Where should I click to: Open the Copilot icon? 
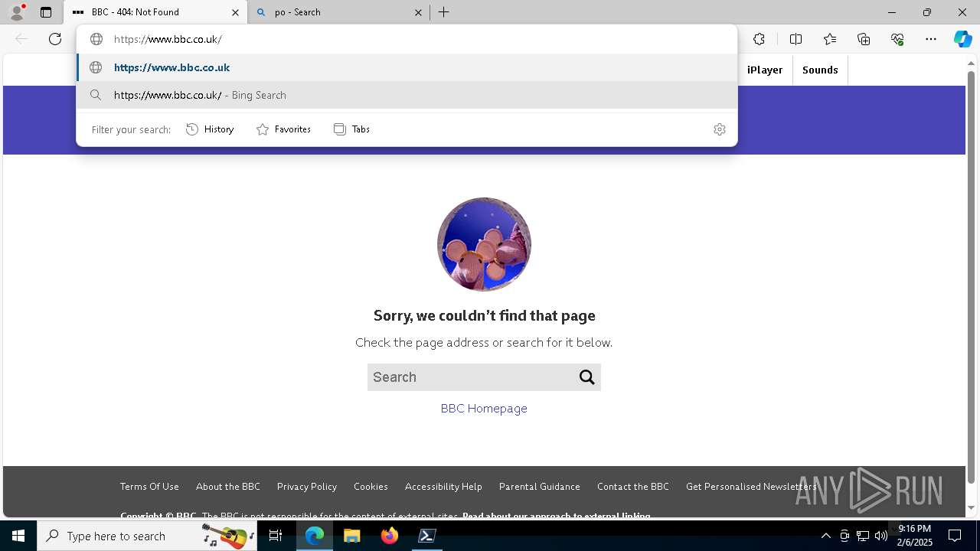point(962,39)
